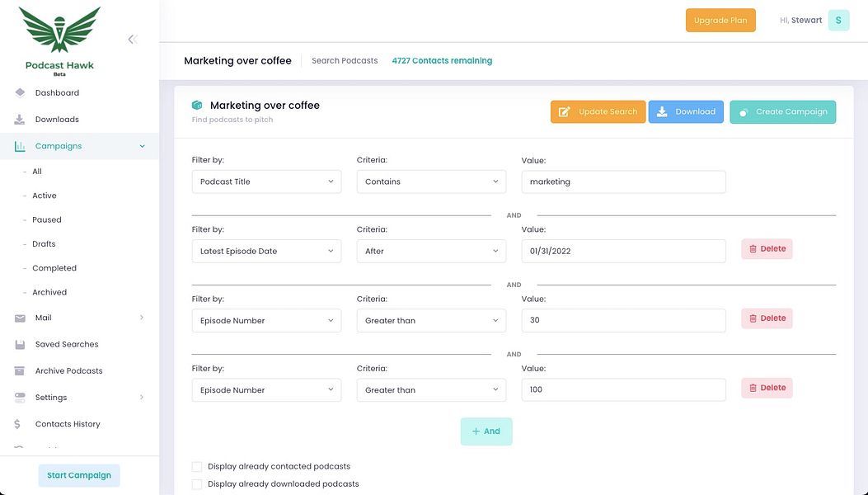The image size is (868, 495).
Task: Delete the Episode Number filter with value 100
Action: (x=767, y=388)
